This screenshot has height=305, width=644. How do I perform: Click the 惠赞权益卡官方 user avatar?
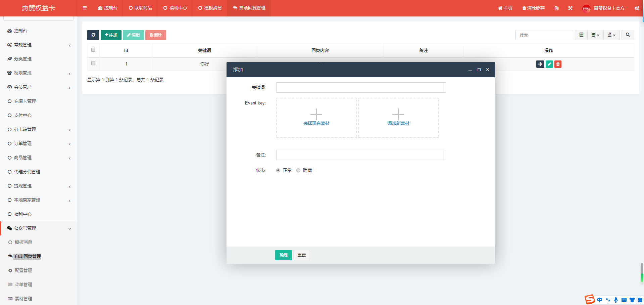[586, 8]
